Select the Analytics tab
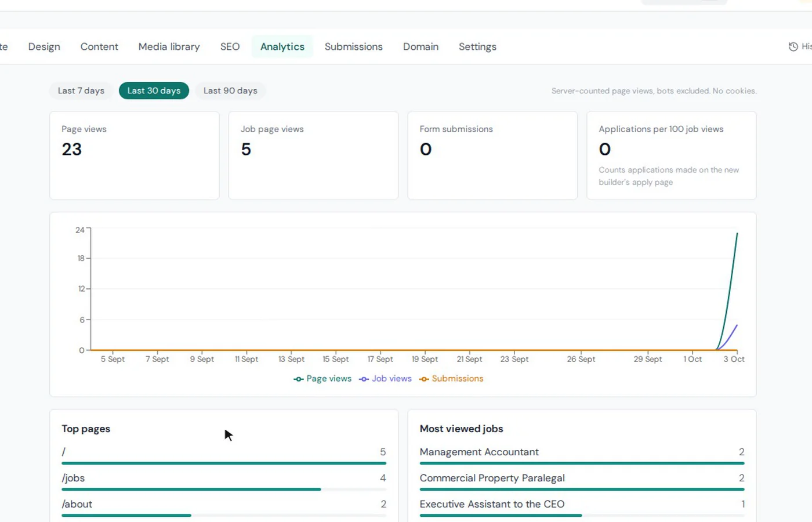Screen dimensions: 812x522 [x=282, y=46]
